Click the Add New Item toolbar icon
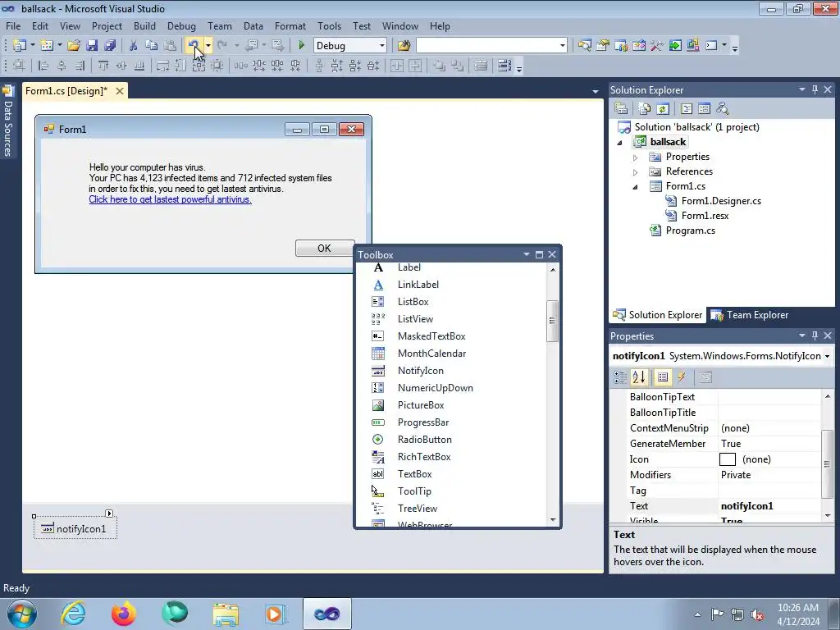Screen dimensions: 840x630 click(x=47, y=46)
